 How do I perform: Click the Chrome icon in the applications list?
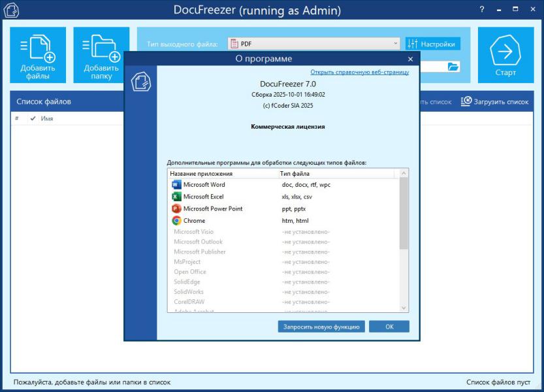click(176, 221)
